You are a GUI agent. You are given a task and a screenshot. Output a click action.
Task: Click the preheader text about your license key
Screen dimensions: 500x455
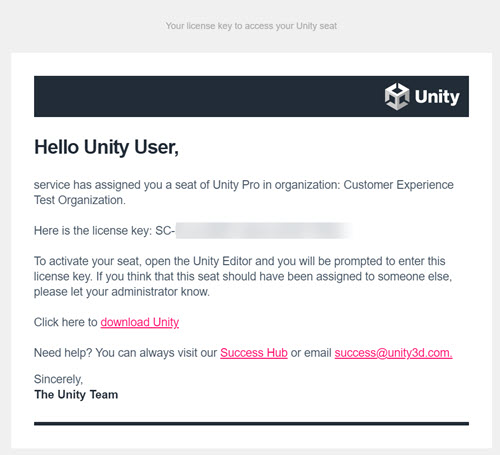click(251, 26)
